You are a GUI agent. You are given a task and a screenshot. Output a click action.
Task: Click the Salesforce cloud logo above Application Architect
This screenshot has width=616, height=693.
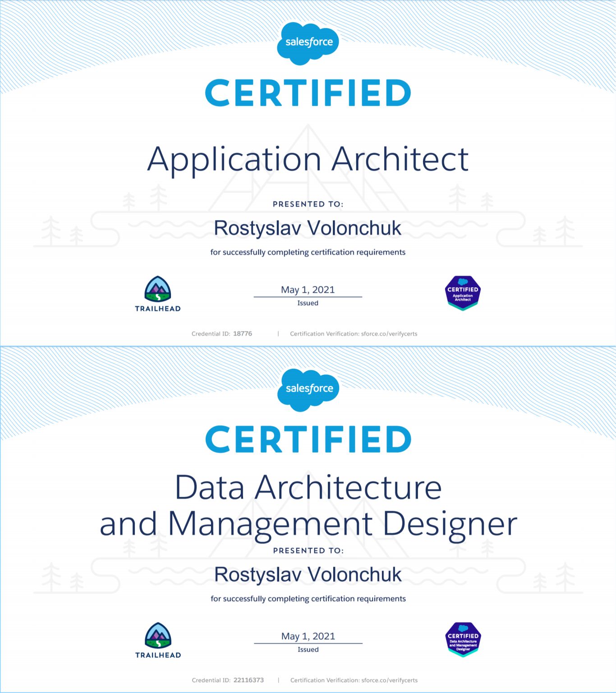(308, 43)
